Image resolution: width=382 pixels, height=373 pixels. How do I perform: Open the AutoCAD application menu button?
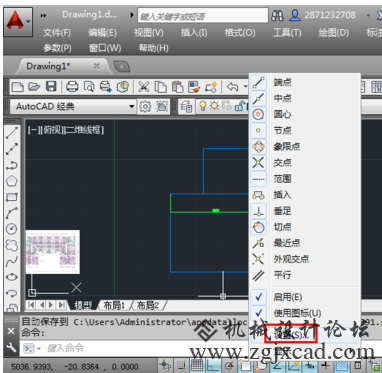pyautogui.click(x=18, y=22)
